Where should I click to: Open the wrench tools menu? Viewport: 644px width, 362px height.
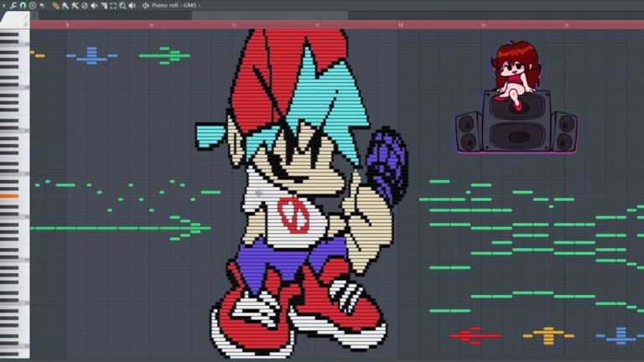(x=13, y=5)
